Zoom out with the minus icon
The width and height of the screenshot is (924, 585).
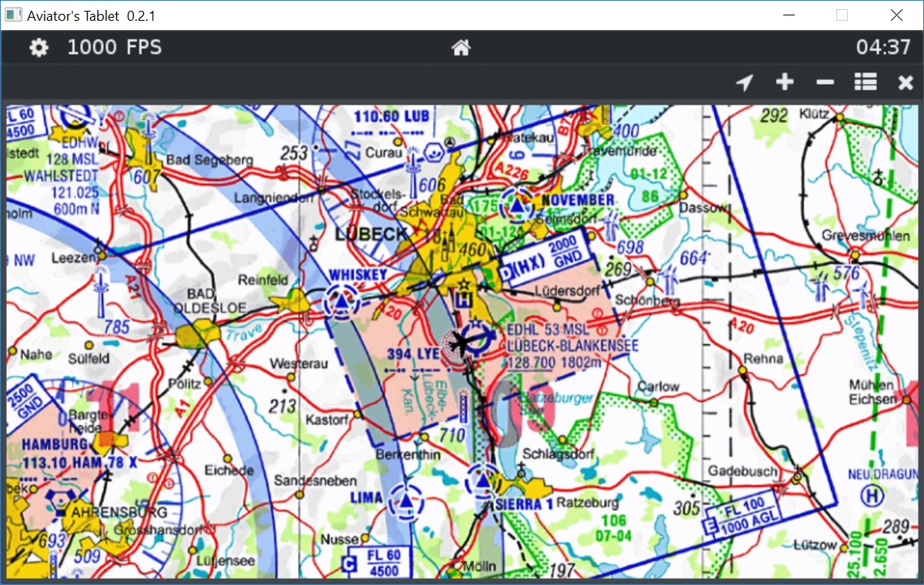click(x=824, y=82)
